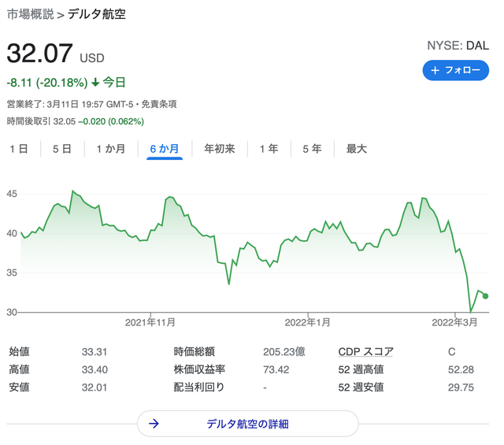Image resolution: width=504 pixels, height=445 pixels.
Task: Select the 6か月 tab
Action: coord(165,149)
